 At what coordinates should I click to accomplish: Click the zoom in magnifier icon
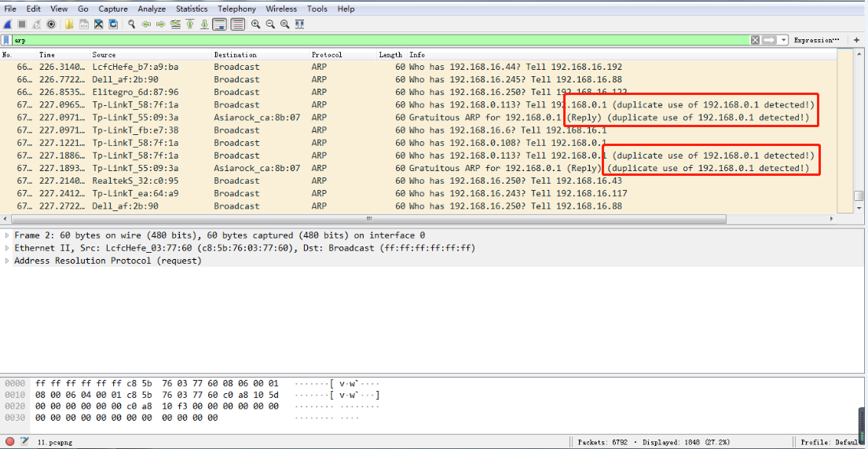pyautogui.click(x=255, y=24)
